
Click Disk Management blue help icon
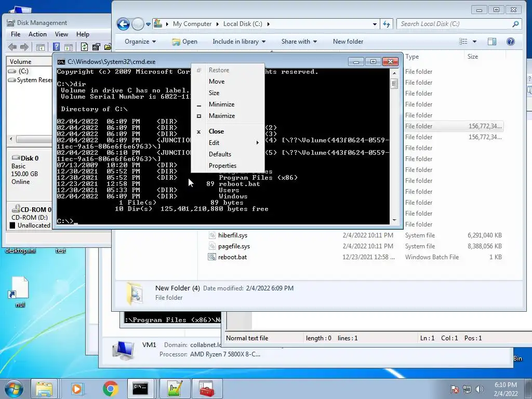point(56,47)
